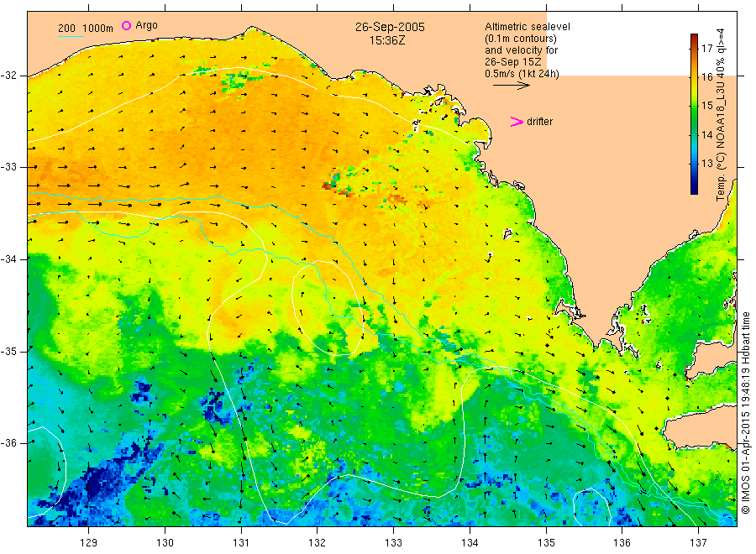
Task: Click the 17 tick label on color bar
Action: coord(706,48)
